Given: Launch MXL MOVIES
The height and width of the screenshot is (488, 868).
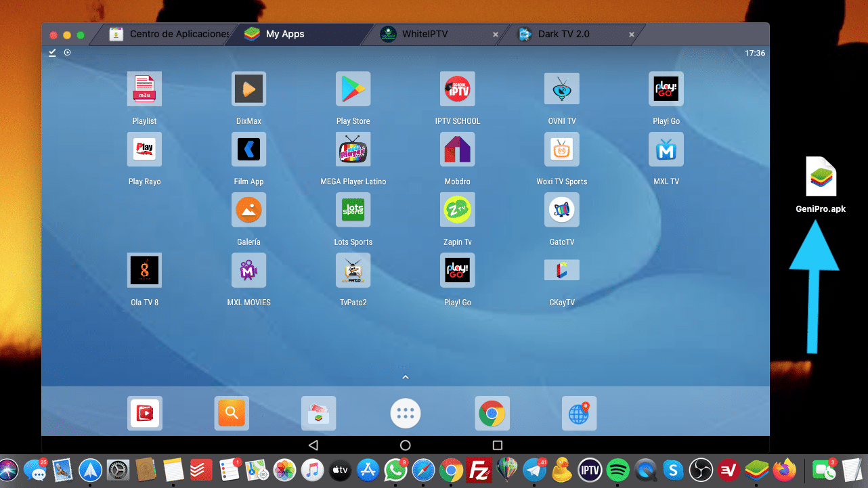Looking at the screenshot, I should 248,269.
